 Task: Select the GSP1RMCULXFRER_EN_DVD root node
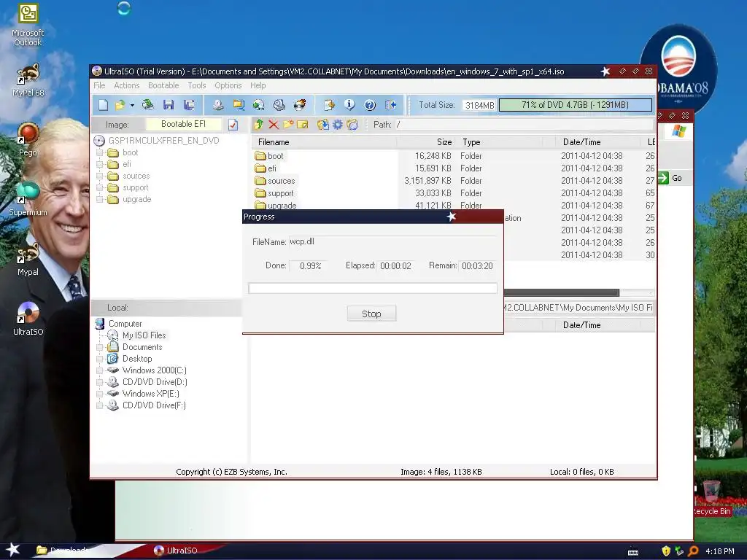click(x=163, y=141)
